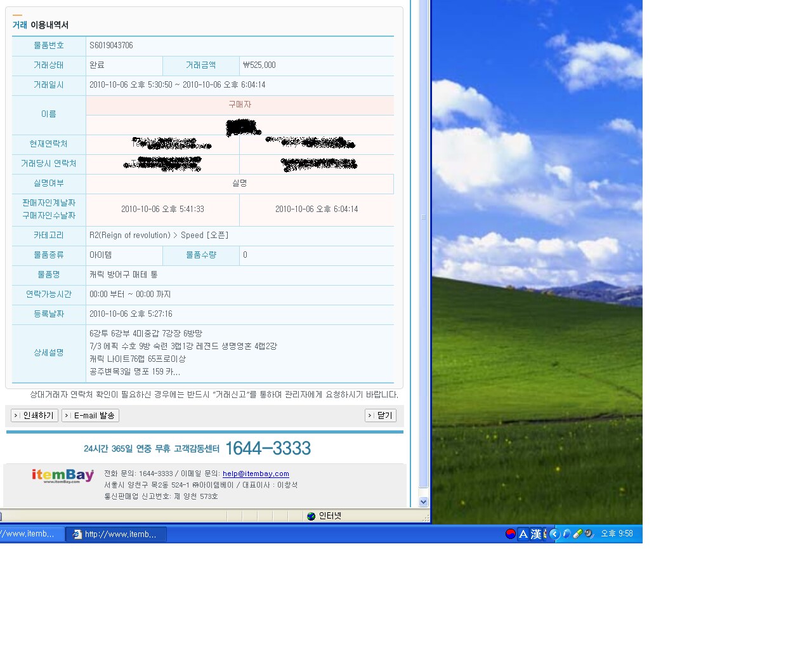Click the 닫기 close button
812x650 pixels.
click(381, 416)
